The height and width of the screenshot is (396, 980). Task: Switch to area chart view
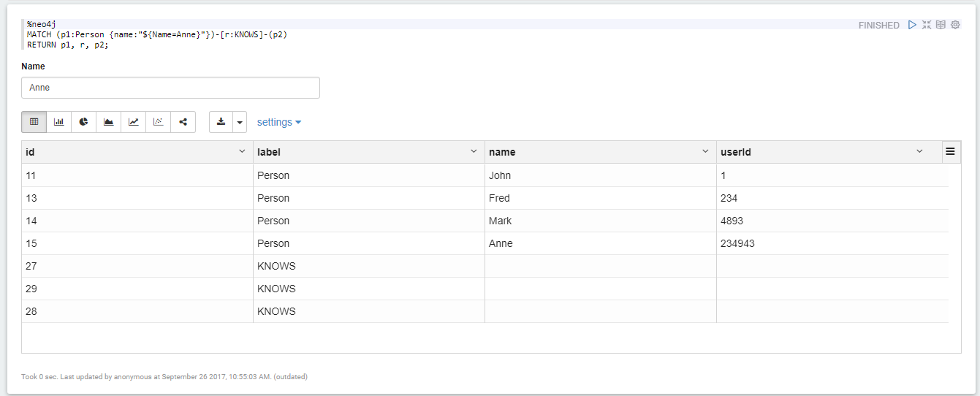(x=108, y=122)
